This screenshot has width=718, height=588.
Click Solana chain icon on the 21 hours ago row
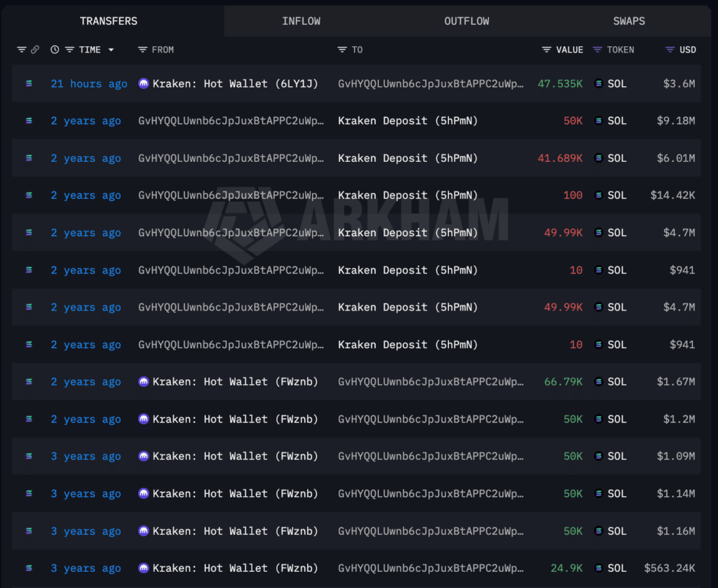click(29, 83)
